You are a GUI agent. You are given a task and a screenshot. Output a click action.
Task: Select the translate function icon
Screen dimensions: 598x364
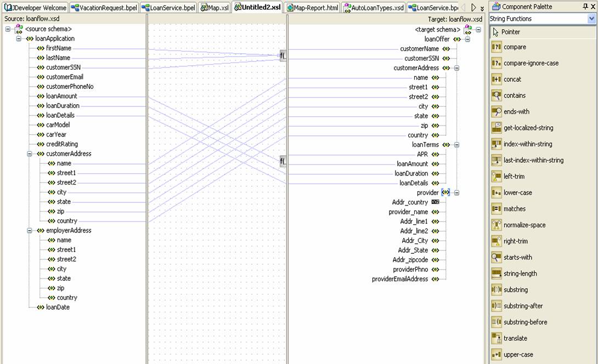pos(496,338)
